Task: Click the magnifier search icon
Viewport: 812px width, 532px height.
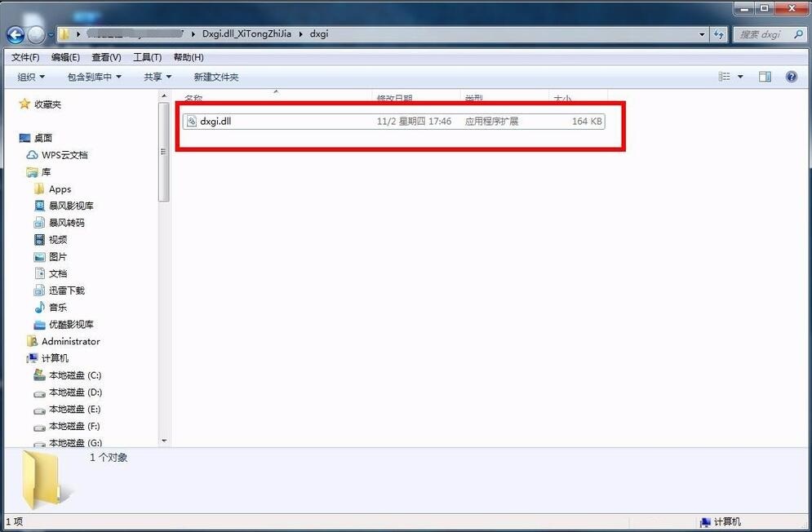Action: point(799,34)
